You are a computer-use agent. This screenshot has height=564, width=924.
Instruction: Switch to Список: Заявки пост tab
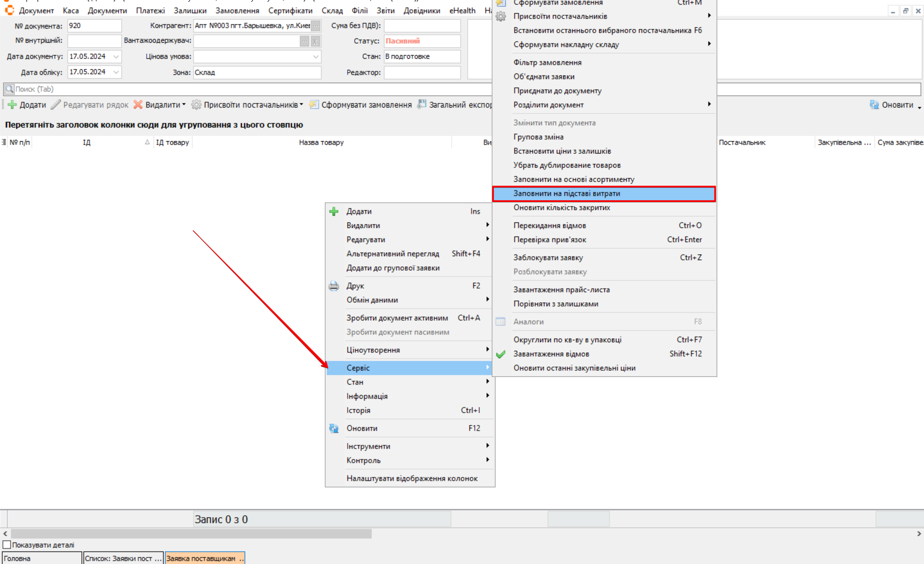(123, 558)
